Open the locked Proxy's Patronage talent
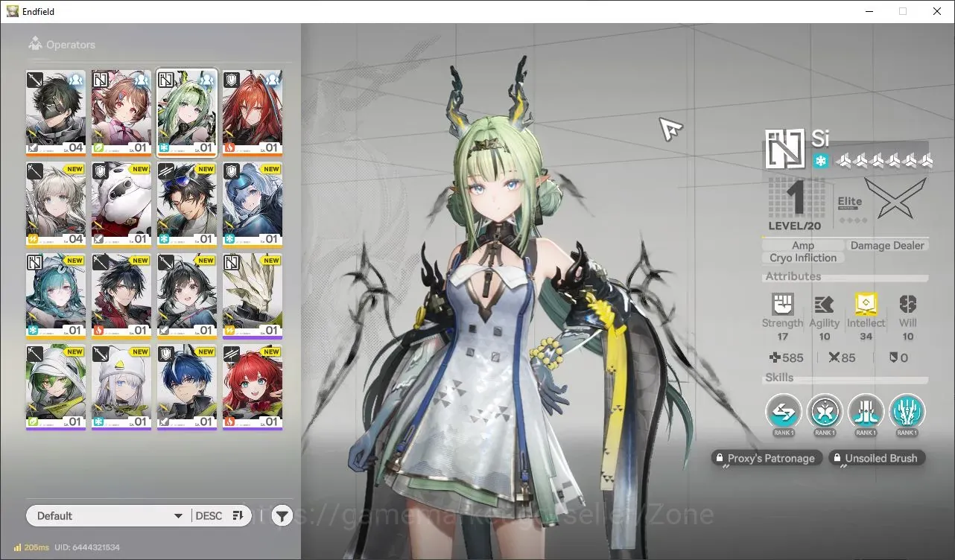Screen dimensions: 955x560 pyautogui.click(x=767, y=458)
